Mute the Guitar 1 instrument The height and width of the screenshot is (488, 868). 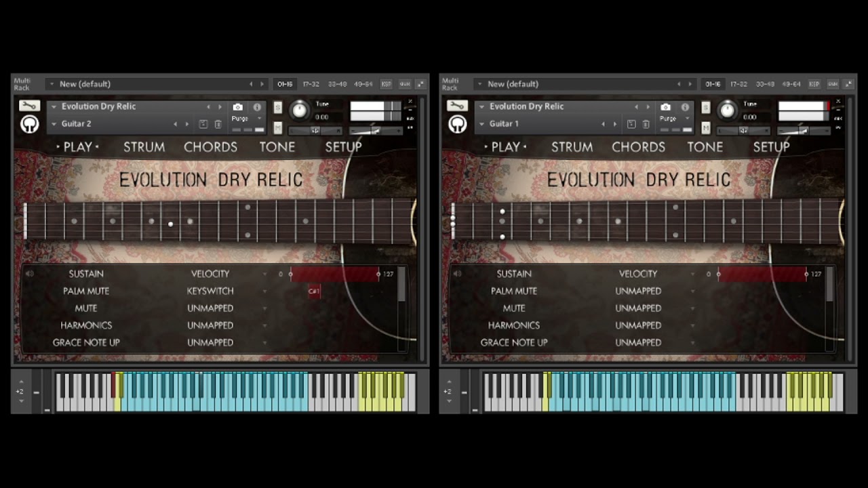[705, 127]
